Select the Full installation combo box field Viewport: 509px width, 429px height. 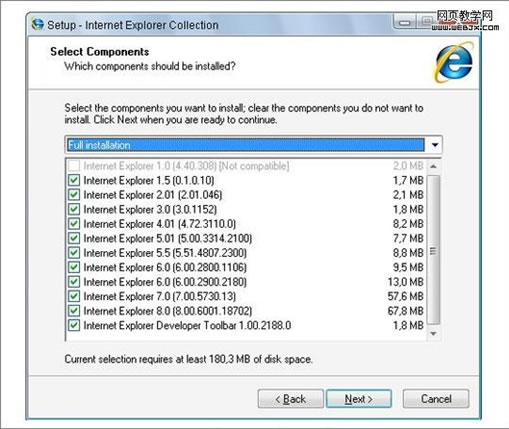253,145
